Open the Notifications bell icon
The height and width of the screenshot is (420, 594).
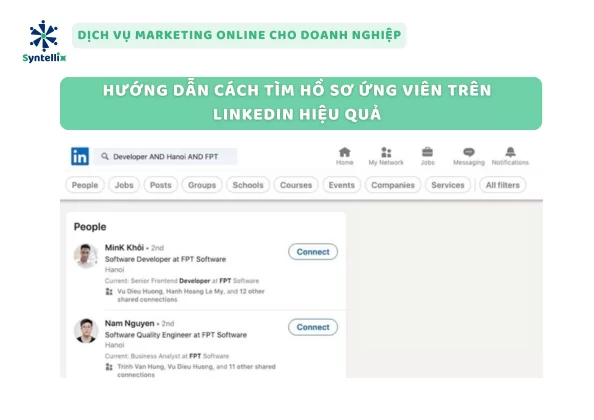point(510,152)
